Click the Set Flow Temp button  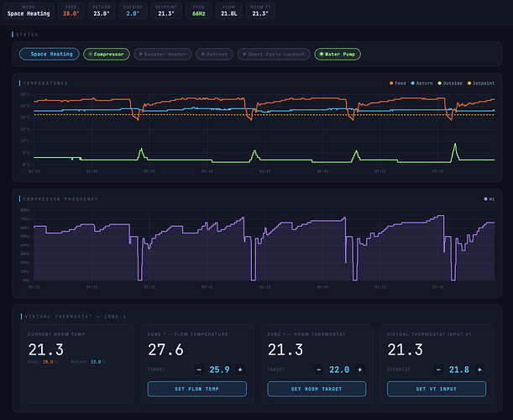click(197, 389)
